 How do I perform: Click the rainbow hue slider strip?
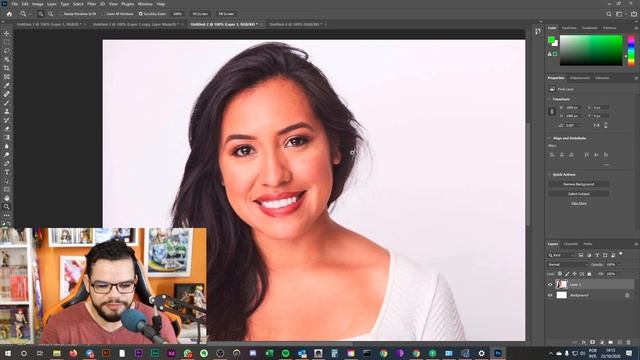point(631,50)
